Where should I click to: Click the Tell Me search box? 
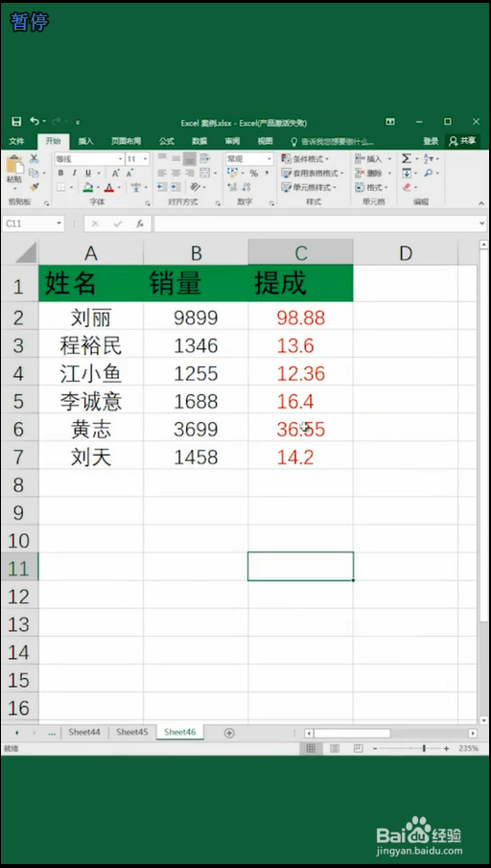(x=333, y=142)
